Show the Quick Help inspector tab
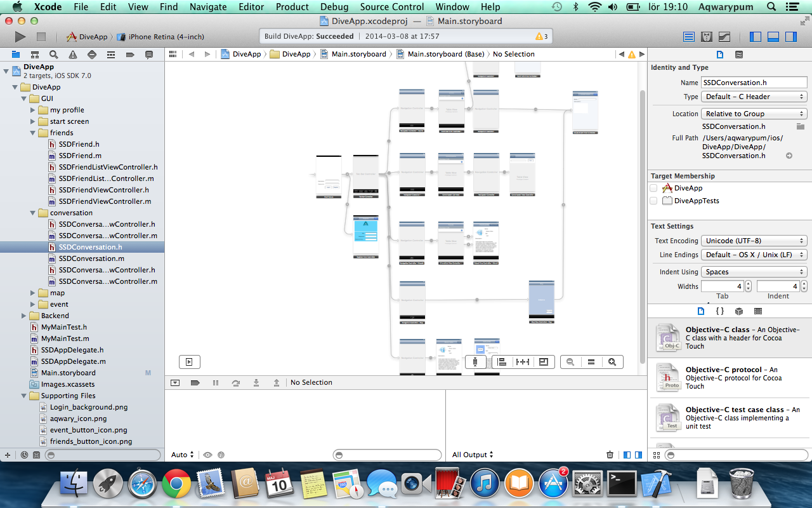 pyautogui.click(x=739, y=55)
